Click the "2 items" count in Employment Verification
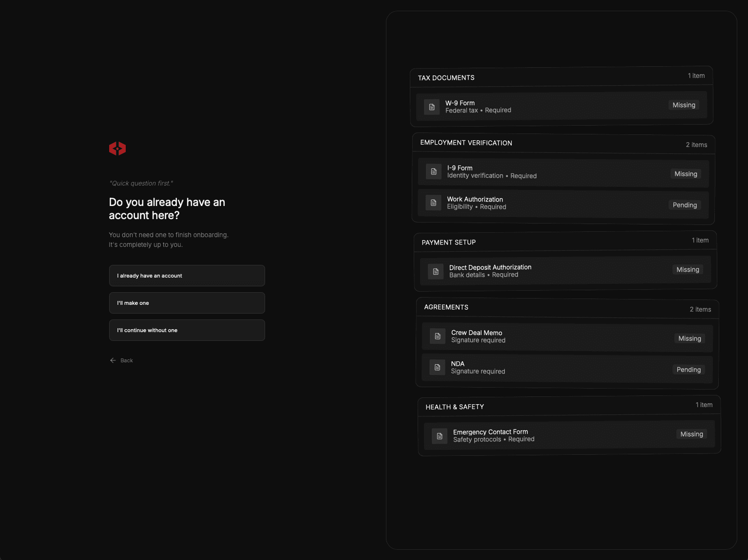The image size is (748, 560). (696, 145)
